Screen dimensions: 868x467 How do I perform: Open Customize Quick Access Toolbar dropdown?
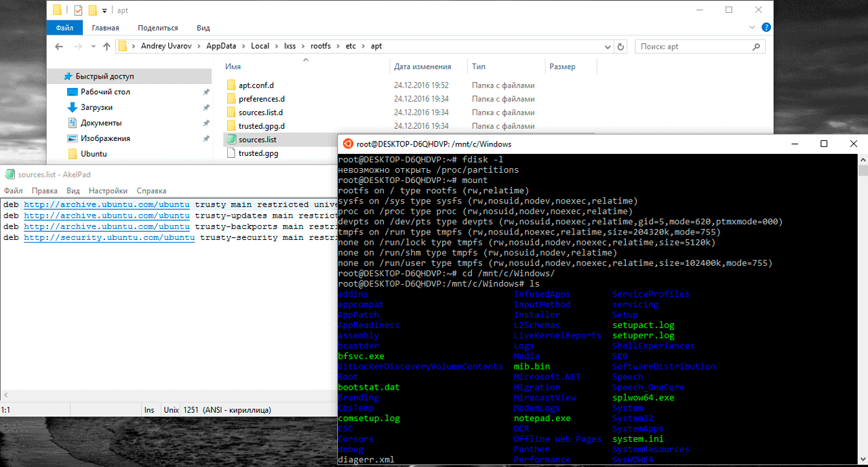pyautogui.click(x=104, y=11)
